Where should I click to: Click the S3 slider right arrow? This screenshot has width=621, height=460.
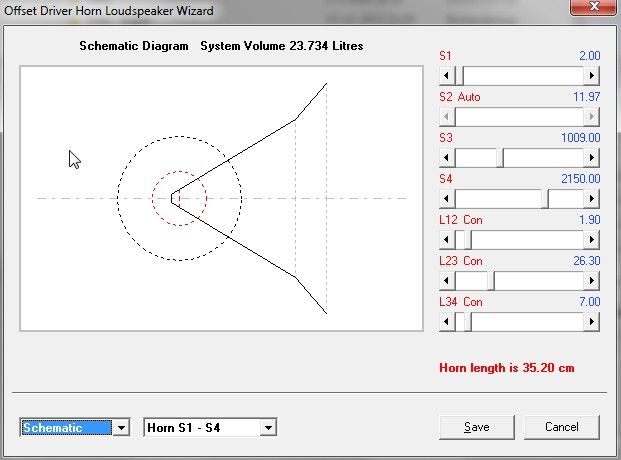click(591, 157)
